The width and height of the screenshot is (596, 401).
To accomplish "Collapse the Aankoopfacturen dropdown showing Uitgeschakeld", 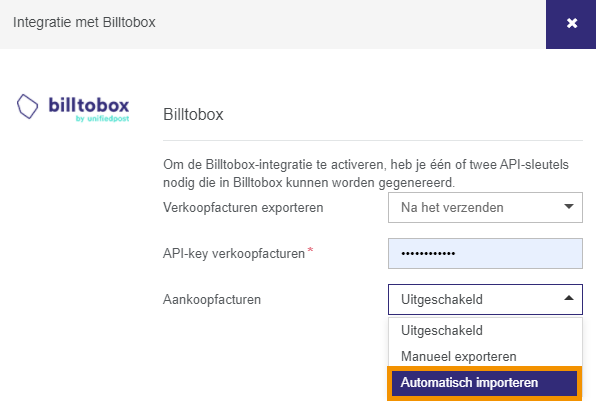I will pyautogui.click(x=485, y=300).
